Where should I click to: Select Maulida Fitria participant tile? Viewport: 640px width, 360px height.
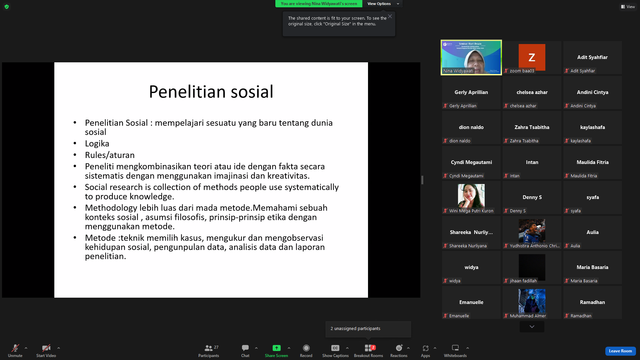point(592,162)
